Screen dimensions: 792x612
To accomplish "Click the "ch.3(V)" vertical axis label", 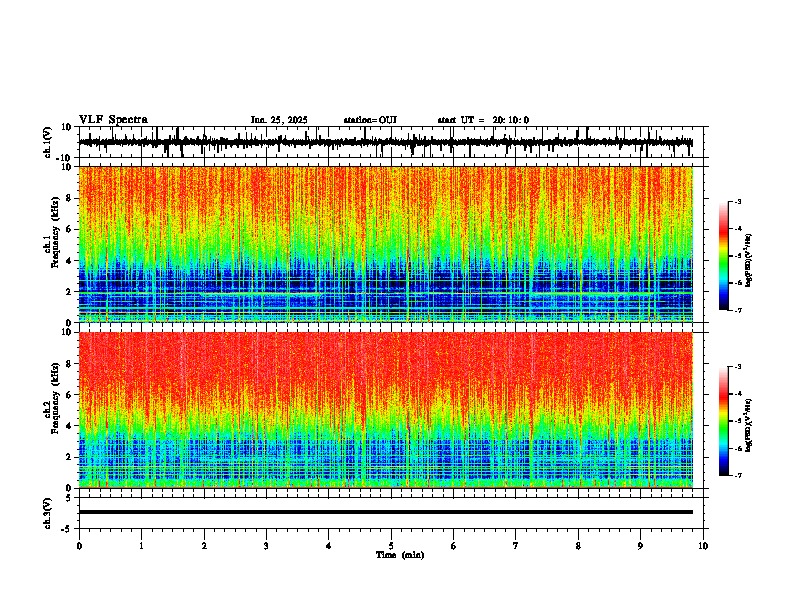I will 48,513.
